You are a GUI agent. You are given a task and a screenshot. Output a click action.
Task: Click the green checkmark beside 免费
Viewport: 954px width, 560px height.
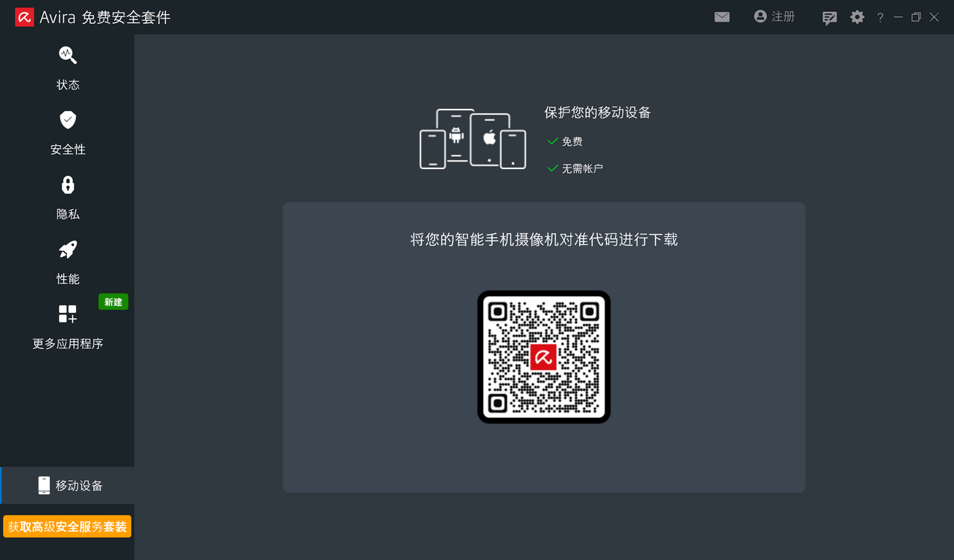point(553,141)
